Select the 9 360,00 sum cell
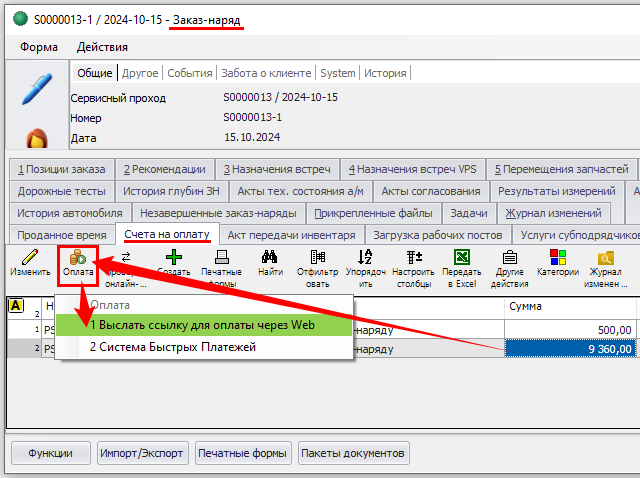Image resolution: width=640 pixels, height=478 pixels. [571, 348]
